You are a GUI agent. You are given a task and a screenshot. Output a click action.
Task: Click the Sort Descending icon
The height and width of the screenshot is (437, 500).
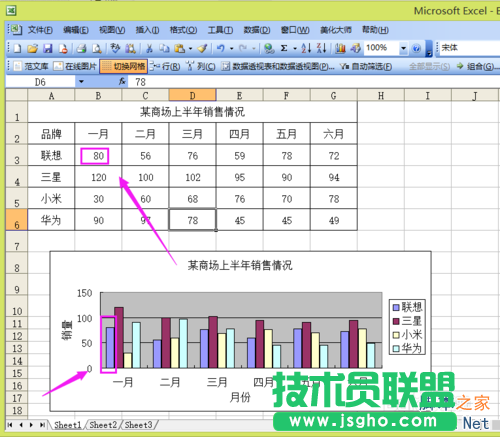point(321,49)
